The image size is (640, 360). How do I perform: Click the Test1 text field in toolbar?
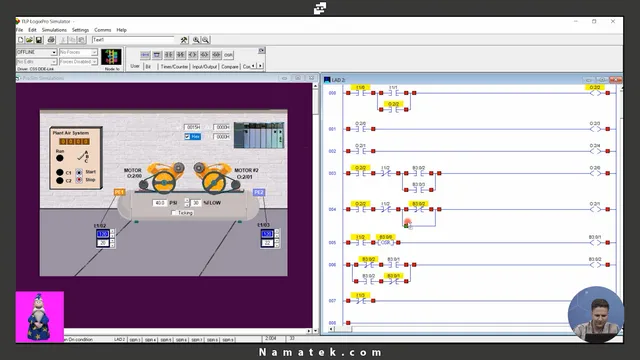pyautogui.click(x=133, y=40)
